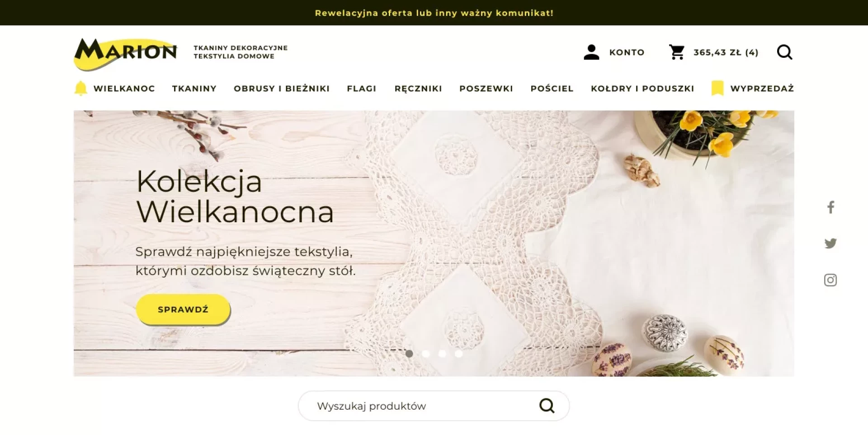
Task: Select the third slider dot
Action: click(x=442, y=354)
